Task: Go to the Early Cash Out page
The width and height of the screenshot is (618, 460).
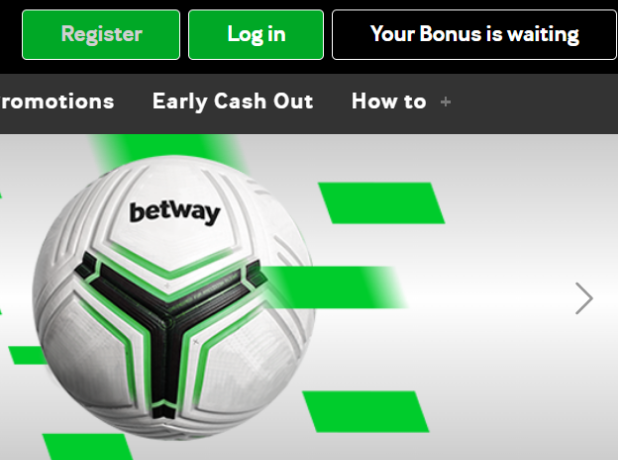Action: [233, 102]
